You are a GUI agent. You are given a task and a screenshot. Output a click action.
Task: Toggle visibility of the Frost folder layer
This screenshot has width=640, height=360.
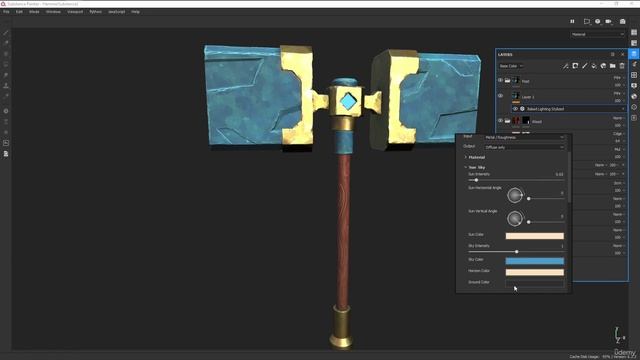tap(500, 80)
